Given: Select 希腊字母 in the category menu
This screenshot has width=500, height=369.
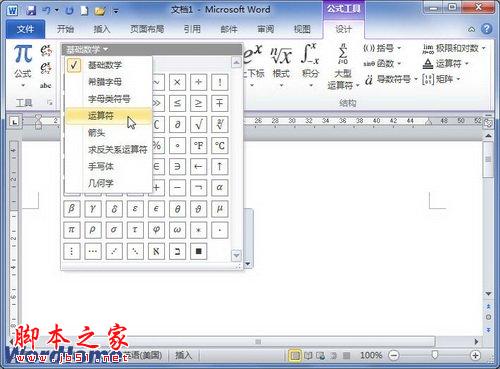Looking at the screenshot, I should [x=109, y=82].
